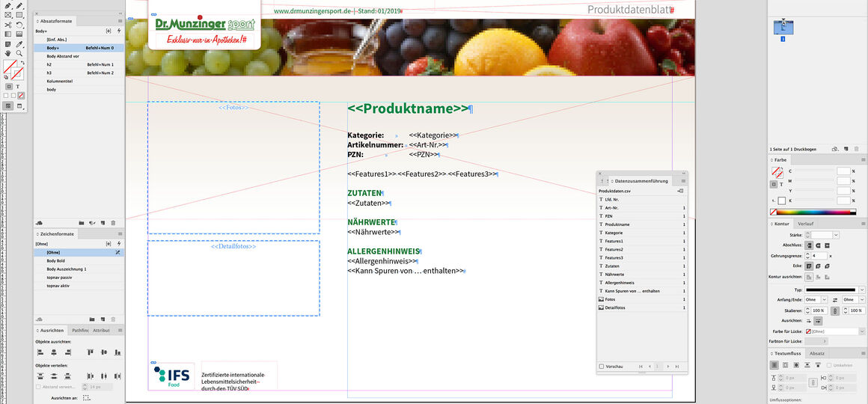The height and width of the screenshot is (404, 868).
Task: Pick the Scissors tool
Action: 8,25
